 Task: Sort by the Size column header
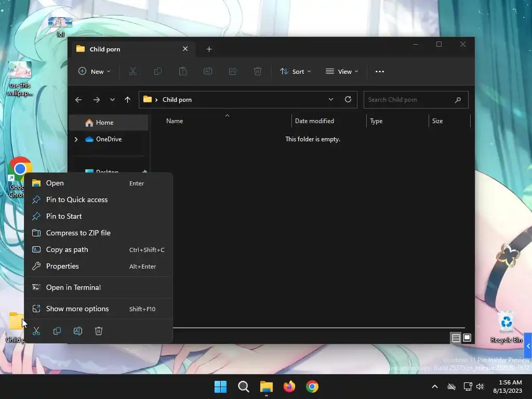point(450,121)
